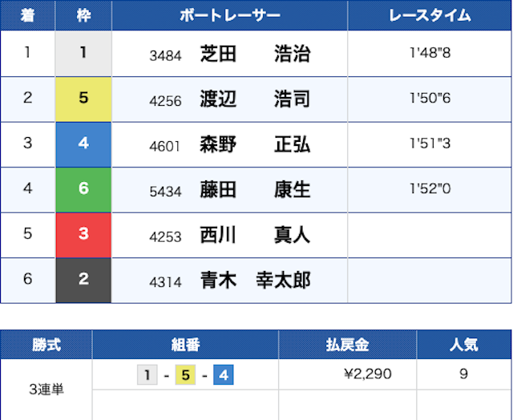Click the ボートレーサー column header
Screen dimensions: 513x420
(229, 15)
